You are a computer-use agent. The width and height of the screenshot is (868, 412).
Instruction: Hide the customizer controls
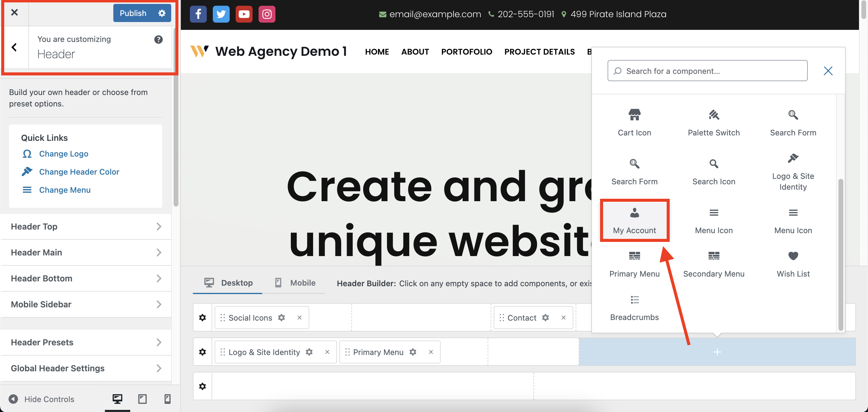click(42, 399)
